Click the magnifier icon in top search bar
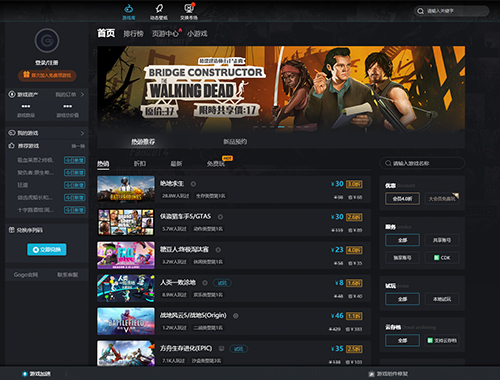This screenshot has width=500, height=380. (x=420, y=11)
